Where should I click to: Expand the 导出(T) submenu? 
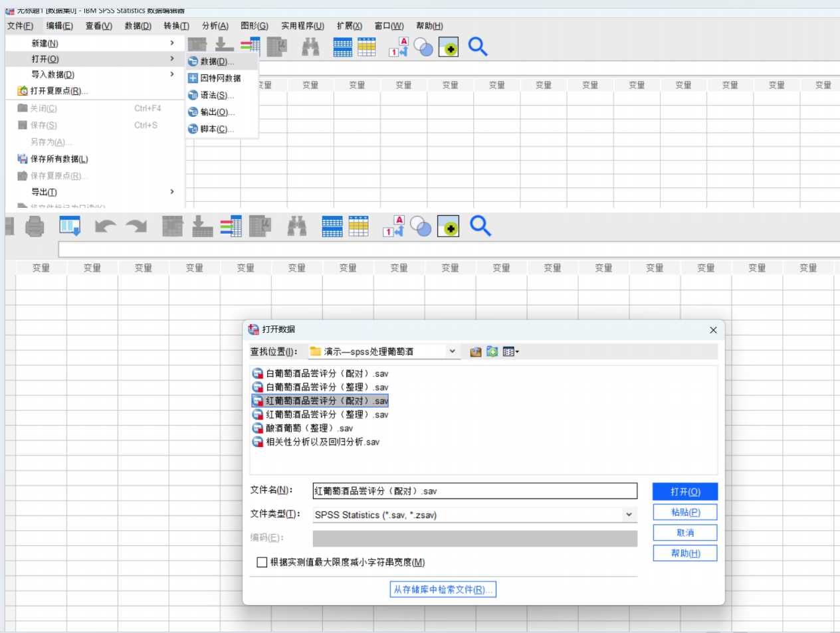point(95,192)
